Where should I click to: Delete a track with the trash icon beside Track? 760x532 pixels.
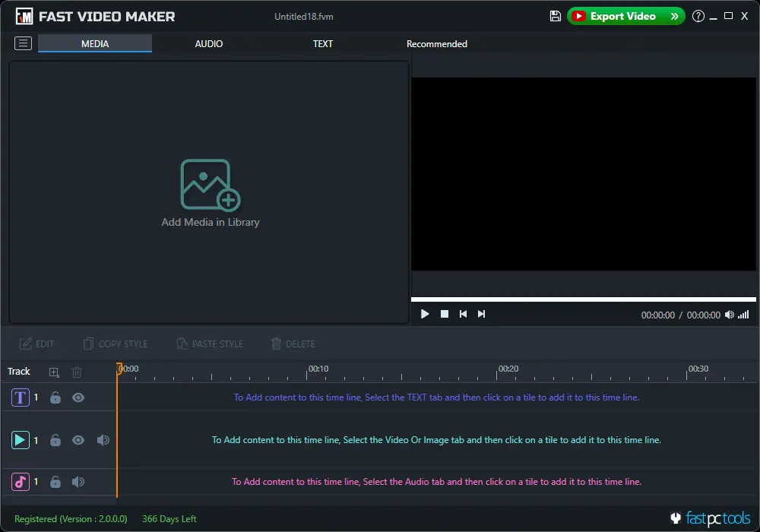point(77,372)
